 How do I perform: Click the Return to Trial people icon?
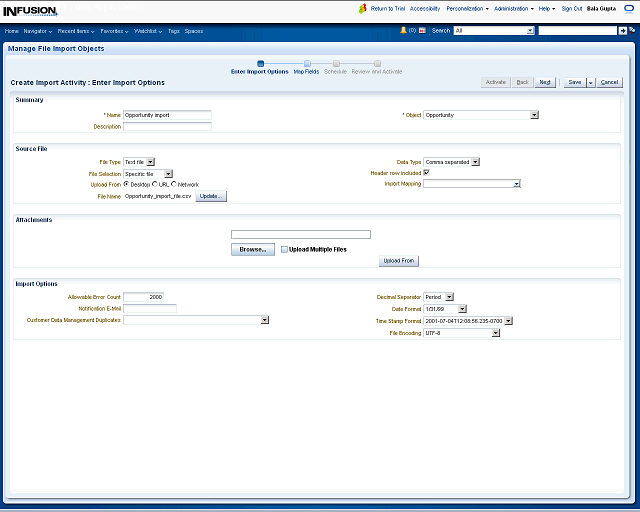click(x=363, y=8)
